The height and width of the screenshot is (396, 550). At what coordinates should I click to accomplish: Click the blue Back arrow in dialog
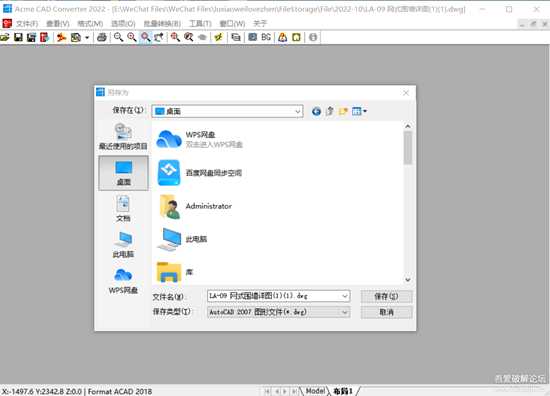click(316, 111)
